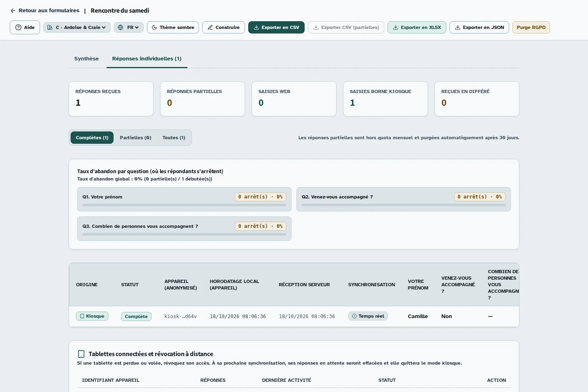Click the palette icon in Ardoise & Craie
588x392 pixels.
[50, 27]
